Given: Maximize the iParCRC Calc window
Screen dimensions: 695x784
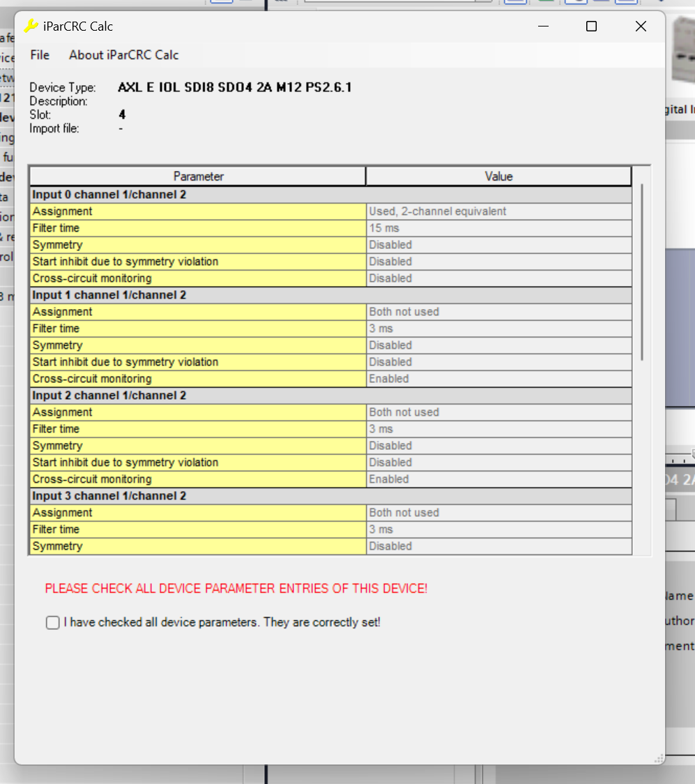Looking at the screenshot, I should pos(592,27).
